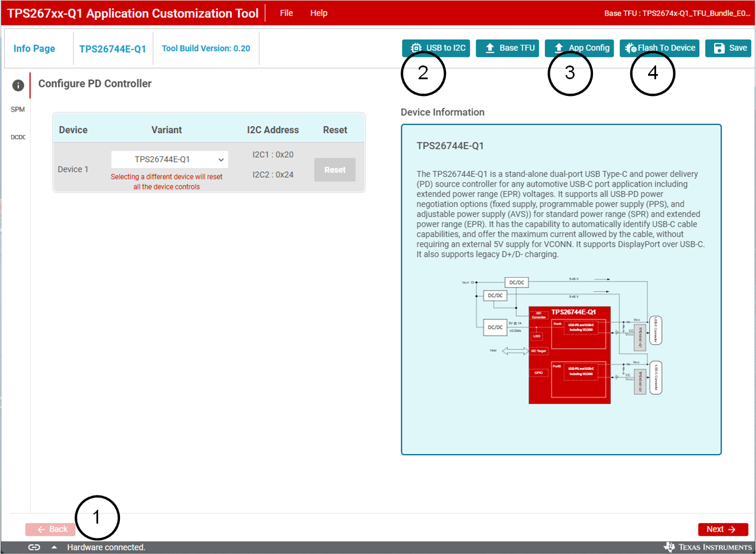Load an App Config file
The height and width of the screenshot is (554, 756).
point(583,48)
